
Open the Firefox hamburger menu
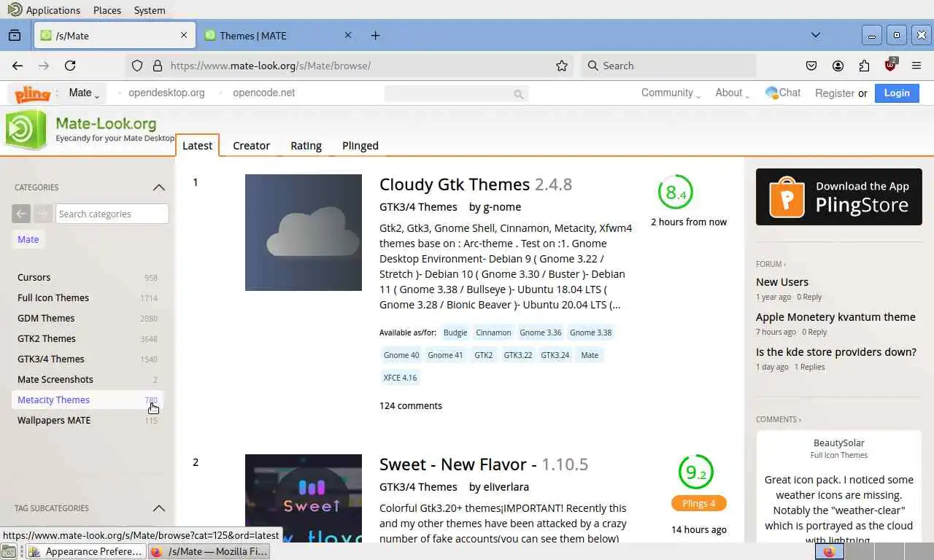point(916,66)
